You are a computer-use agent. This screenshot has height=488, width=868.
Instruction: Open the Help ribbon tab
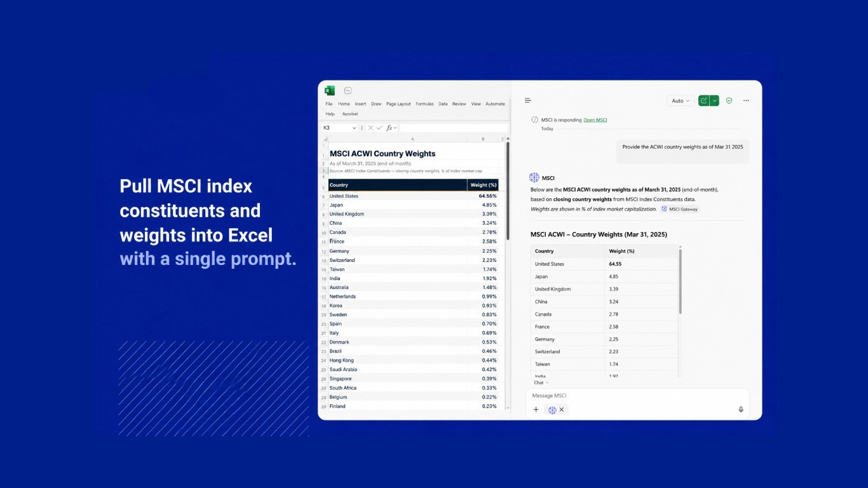(330, 114)
